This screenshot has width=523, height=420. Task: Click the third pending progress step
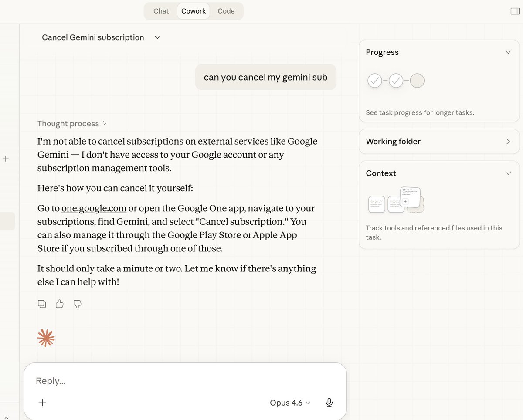click(417, 81)
